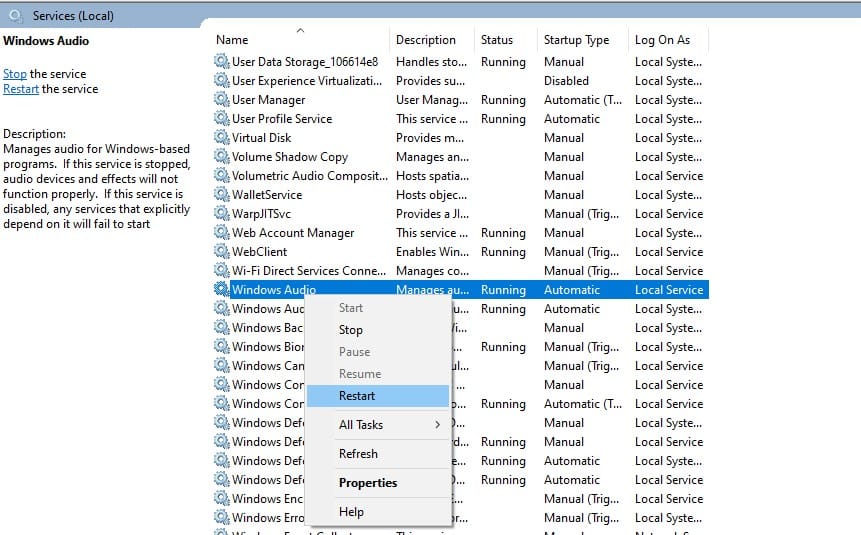Click the Status column header
Screen dimensions: 861x535
coord(497,40)
